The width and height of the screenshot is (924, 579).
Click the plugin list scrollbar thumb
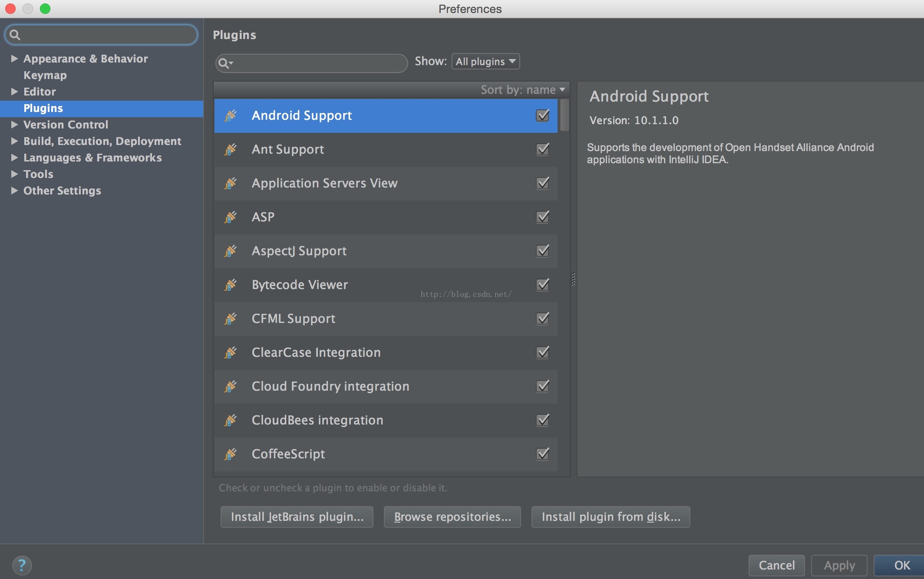click(x=564, y=115)
